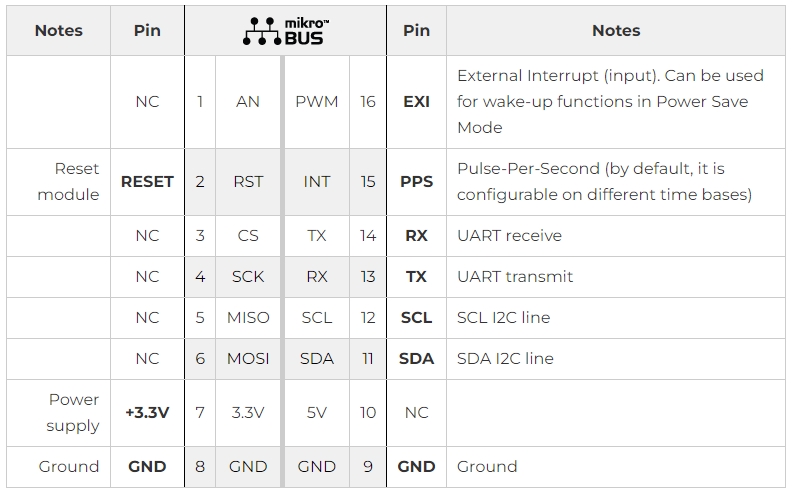Click the MOSI bus cell
This screenshot has height=493, width=792.
[x=248, y=359]
